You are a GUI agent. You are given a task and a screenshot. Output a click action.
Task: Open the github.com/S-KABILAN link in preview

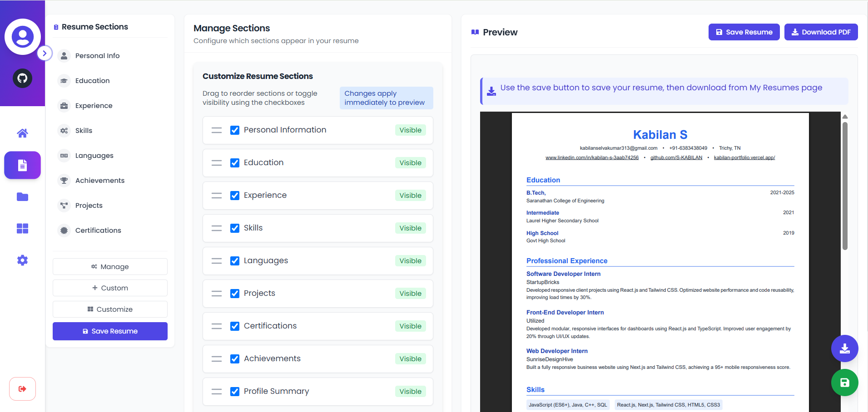point(676,157)
